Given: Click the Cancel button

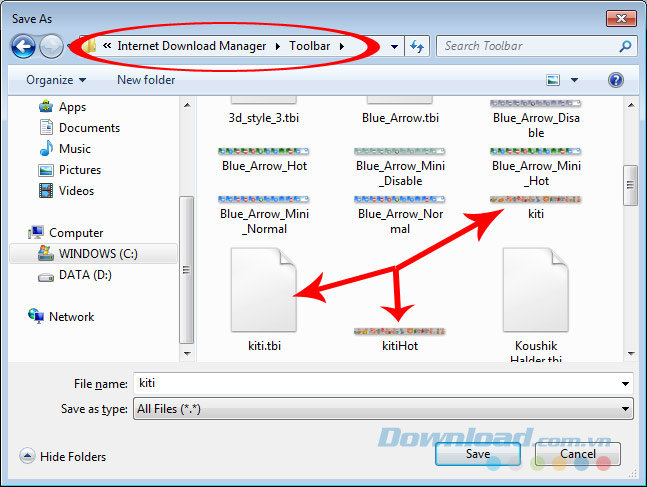Looking at the screenshot, I should [x=577, y=454].
